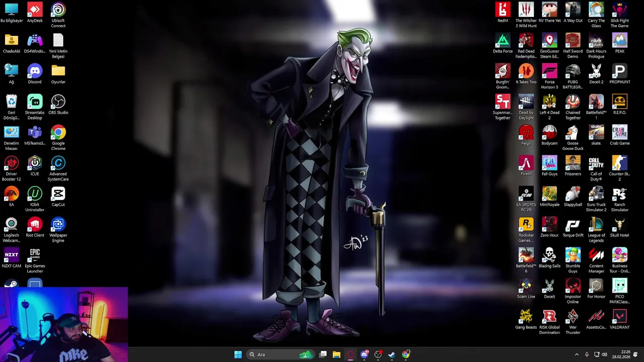
Task: Select the Fall Guys shortcut
Action: tap(549, 166)
